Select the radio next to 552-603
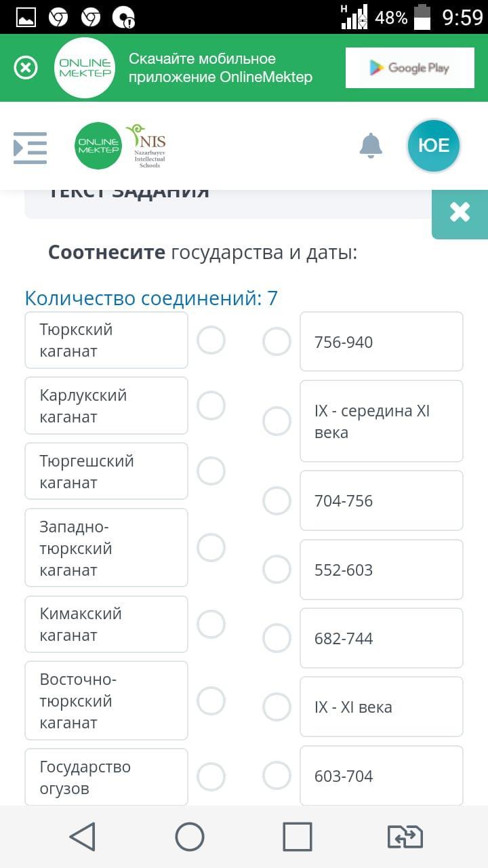The image size is (488, 868). coord(277,570)
